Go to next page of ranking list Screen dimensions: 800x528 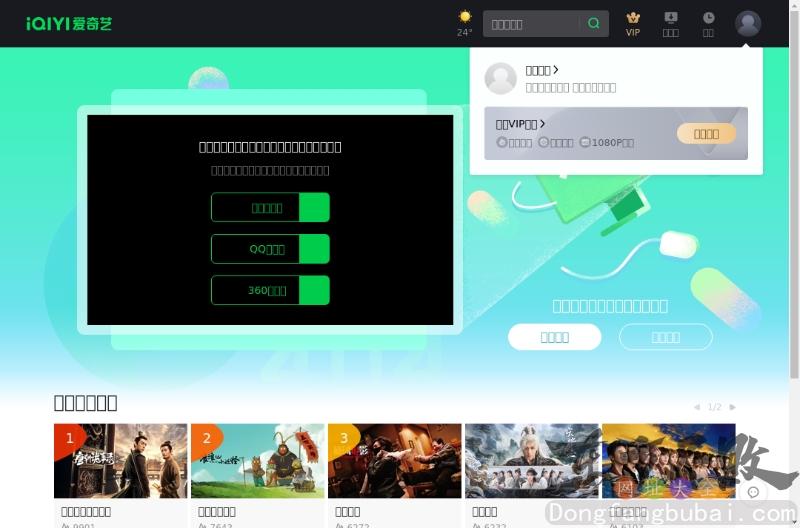click(733, 407)
